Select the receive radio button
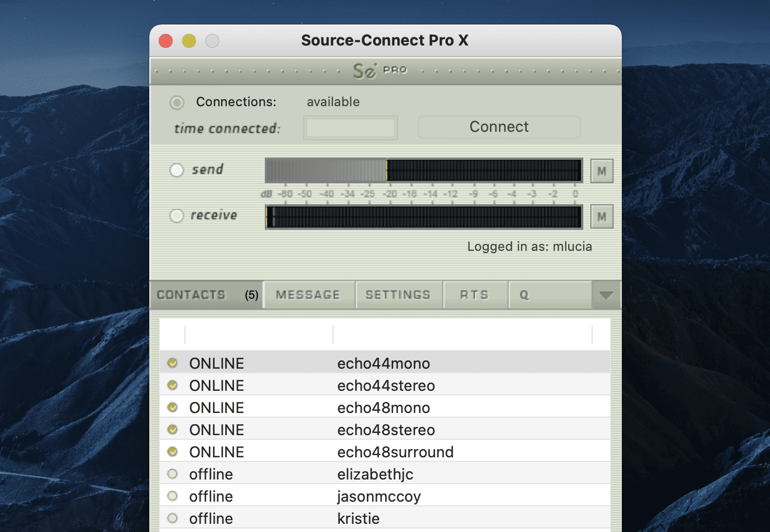Viewport: 770px width, 532px height. 176,215
